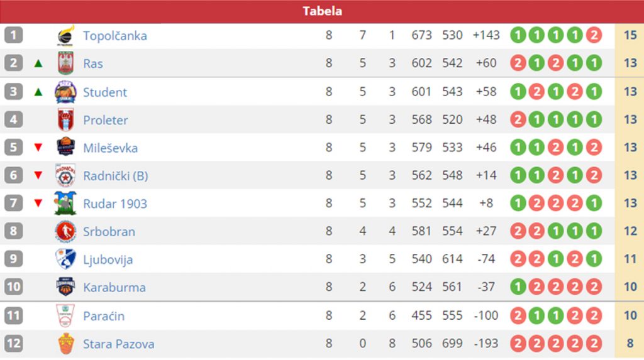Open the Paraćin team page link
Image resolution: width=644 pixels, height=360 pixels.
point(103,316)
